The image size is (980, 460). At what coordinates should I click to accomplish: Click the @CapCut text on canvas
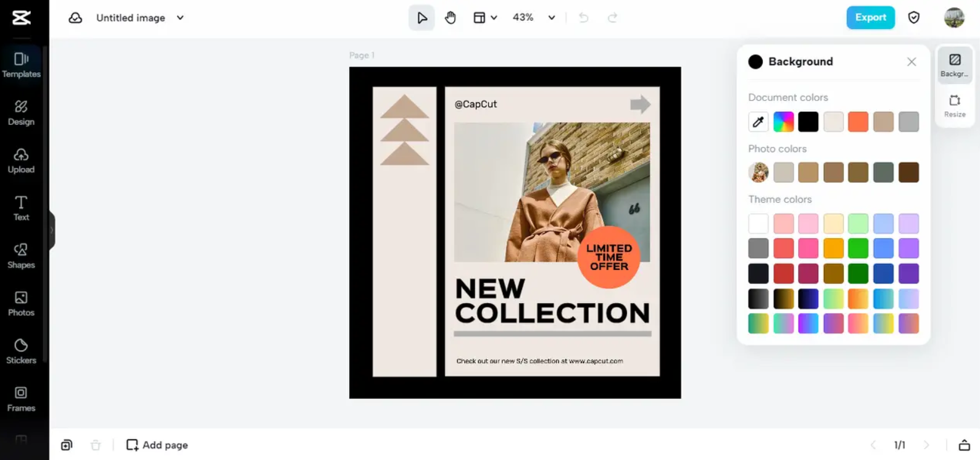click(x=476, y=104)
